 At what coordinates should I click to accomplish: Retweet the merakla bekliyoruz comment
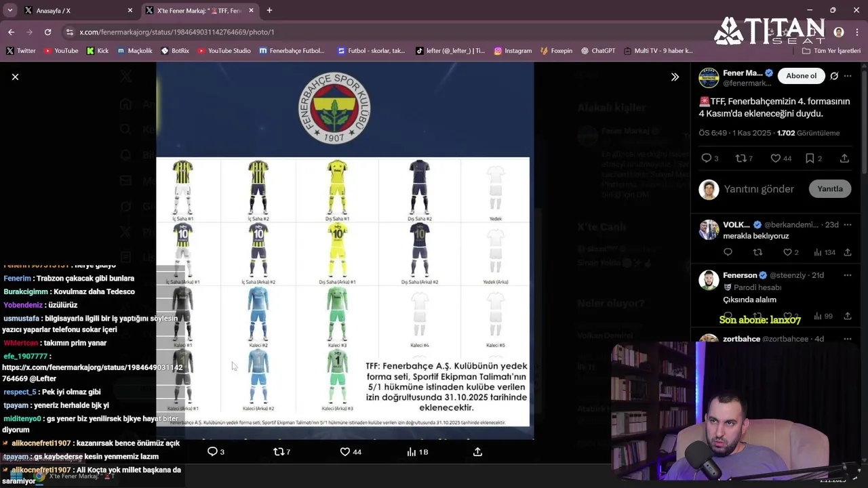pos(758,252)
